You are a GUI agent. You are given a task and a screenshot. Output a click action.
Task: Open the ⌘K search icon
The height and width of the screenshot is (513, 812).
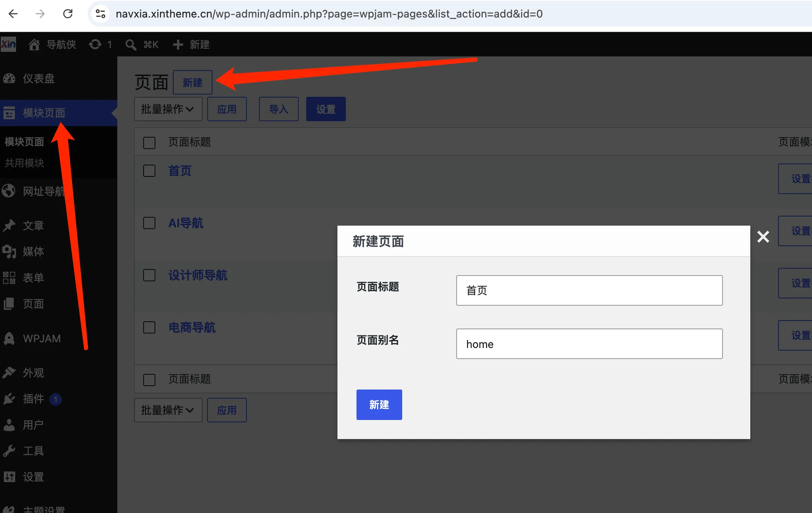[131, 45]
